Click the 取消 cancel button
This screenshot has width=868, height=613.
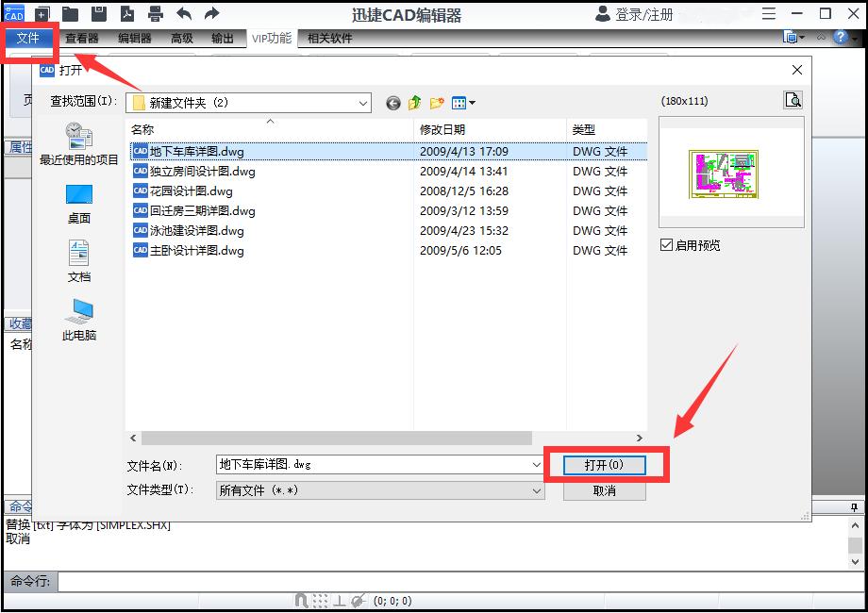605,490
